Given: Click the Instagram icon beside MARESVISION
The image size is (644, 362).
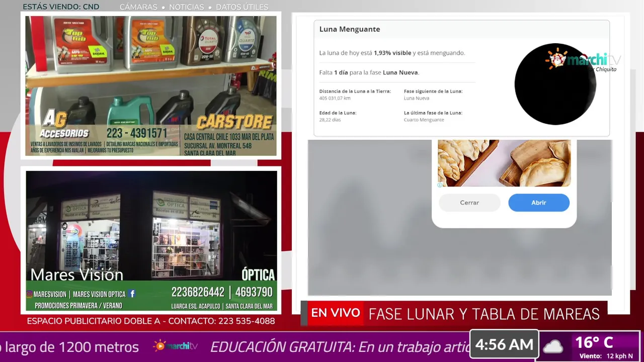Looking at the screenshot, I should (x=29, y=294).
